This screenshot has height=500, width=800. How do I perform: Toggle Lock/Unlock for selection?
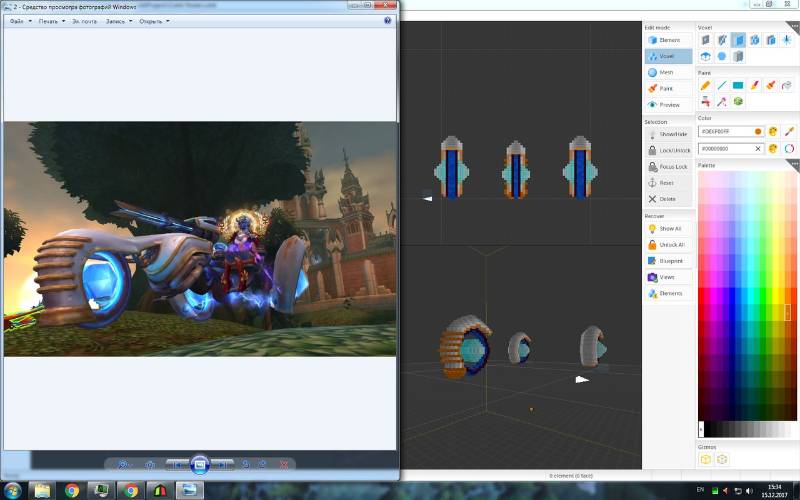pyautogui.click(x=669, y=151)
